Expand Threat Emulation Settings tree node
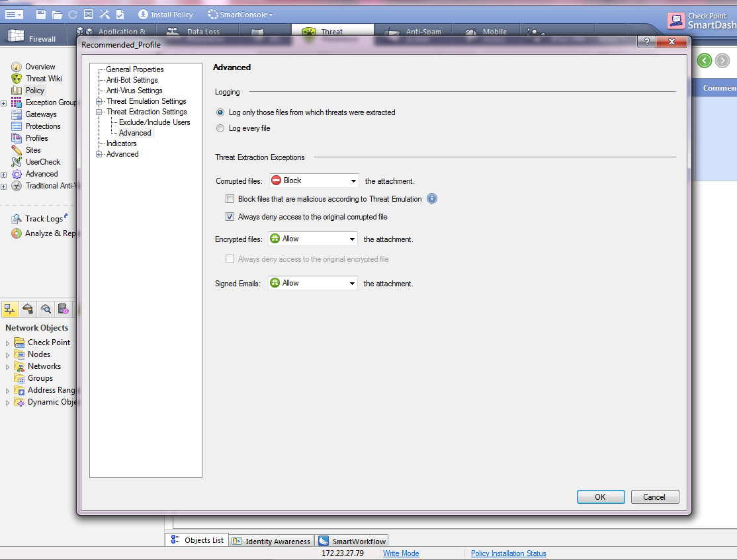This screenshot has height=560, width=737. coord(99,101)
